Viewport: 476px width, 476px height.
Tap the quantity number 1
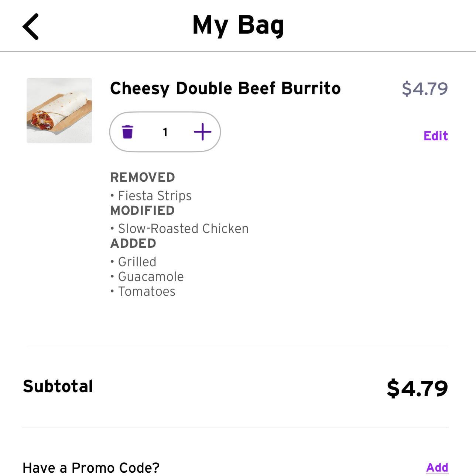point(165,132)
